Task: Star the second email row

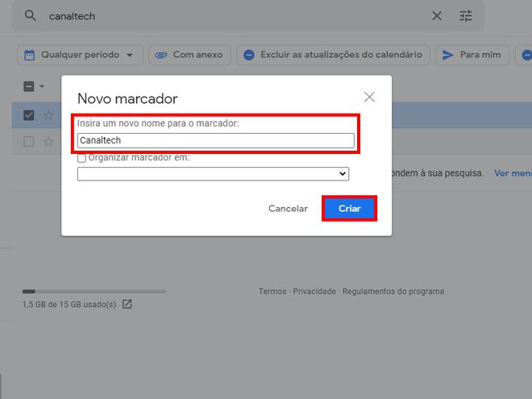Action: (x=48, y=141)
